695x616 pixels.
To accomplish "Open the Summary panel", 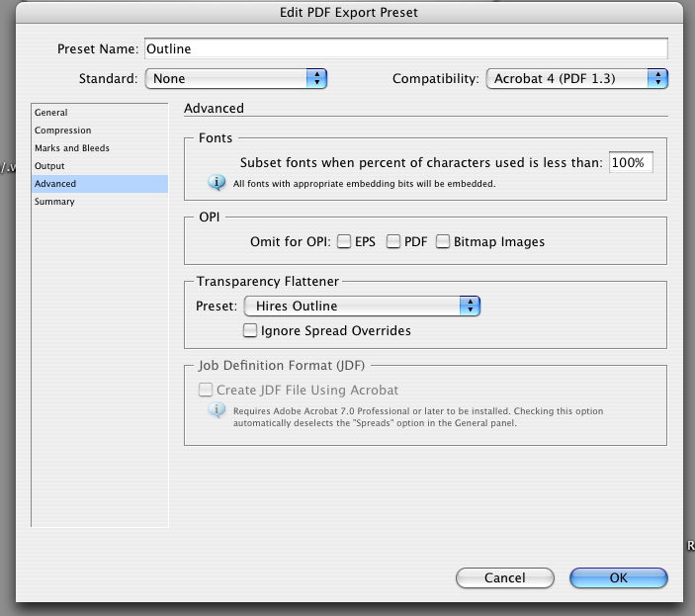I will (x=100, y=201).
